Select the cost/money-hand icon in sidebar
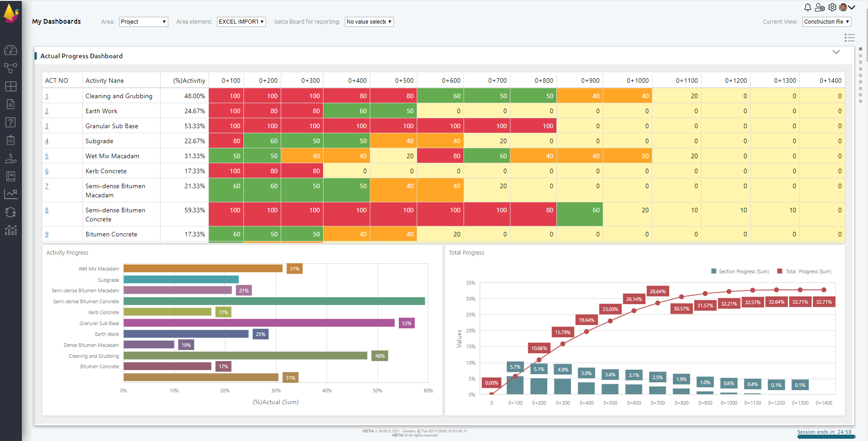 (11, 158)
